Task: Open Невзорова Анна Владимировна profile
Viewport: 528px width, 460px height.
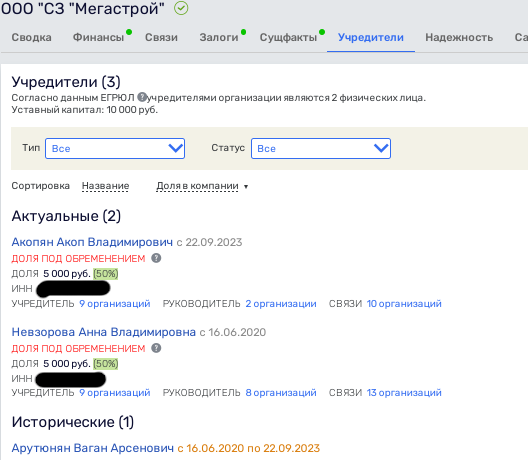Action: (104, 332)
